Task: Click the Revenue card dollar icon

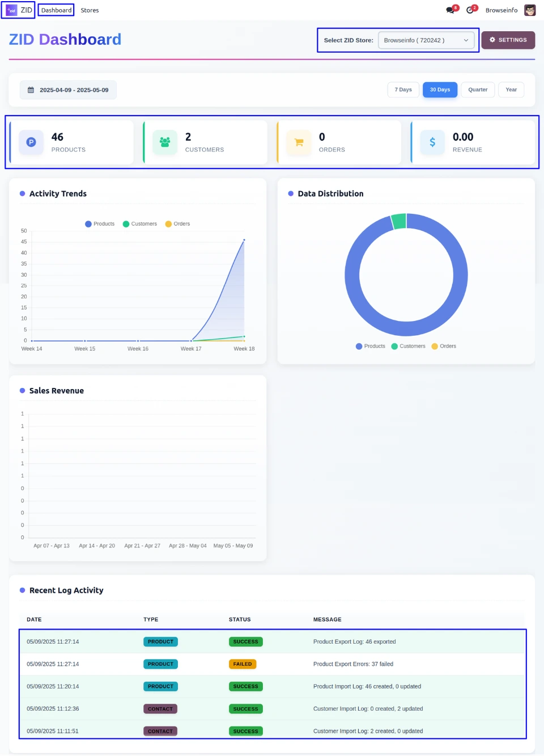Action: tap(432, 142)
